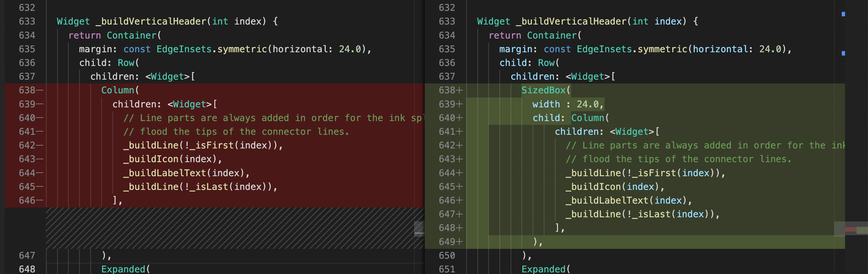
Task: Click '_buildIcon(index),' on added line 645+
Action: coord(615,186)
